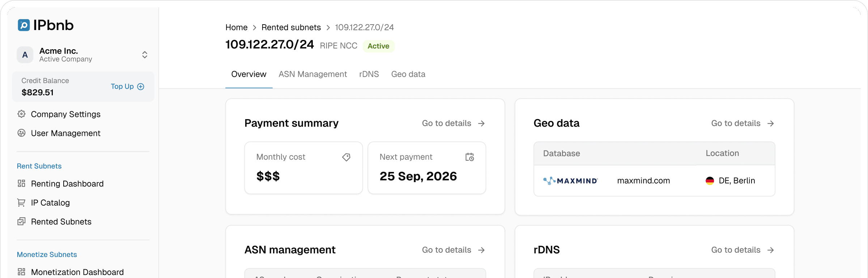
Task: Click the Company Settings gear icon
Action: [21, 114]
